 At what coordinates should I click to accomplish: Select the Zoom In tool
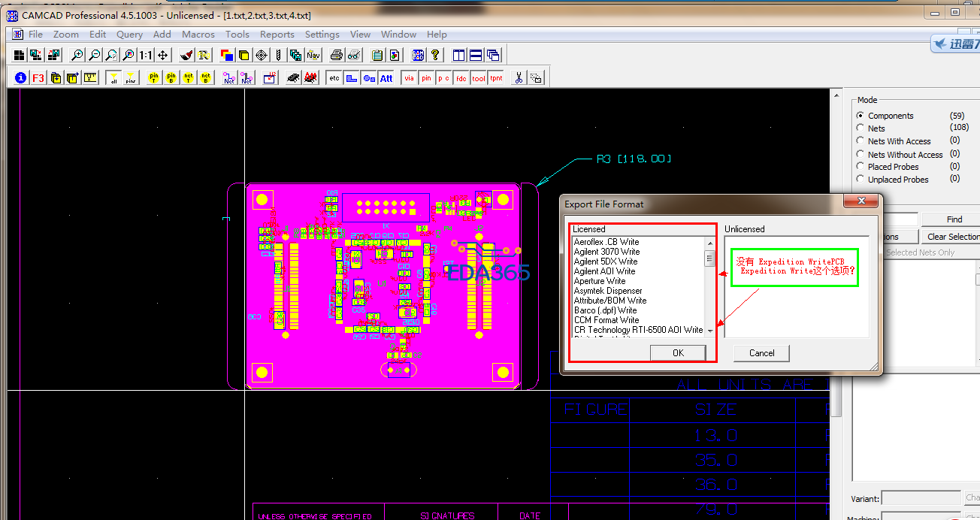(x=77, y=54)
